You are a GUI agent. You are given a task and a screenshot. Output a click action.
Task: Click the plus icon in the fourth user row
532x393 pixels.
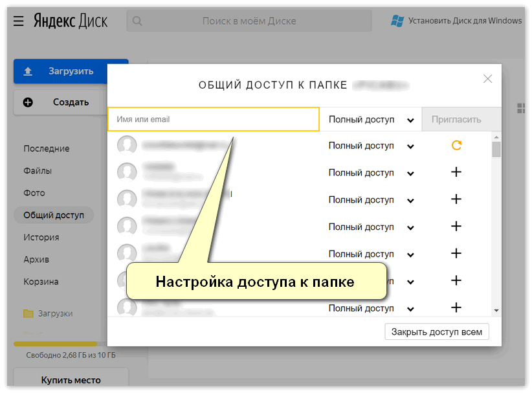coord(456,226)
